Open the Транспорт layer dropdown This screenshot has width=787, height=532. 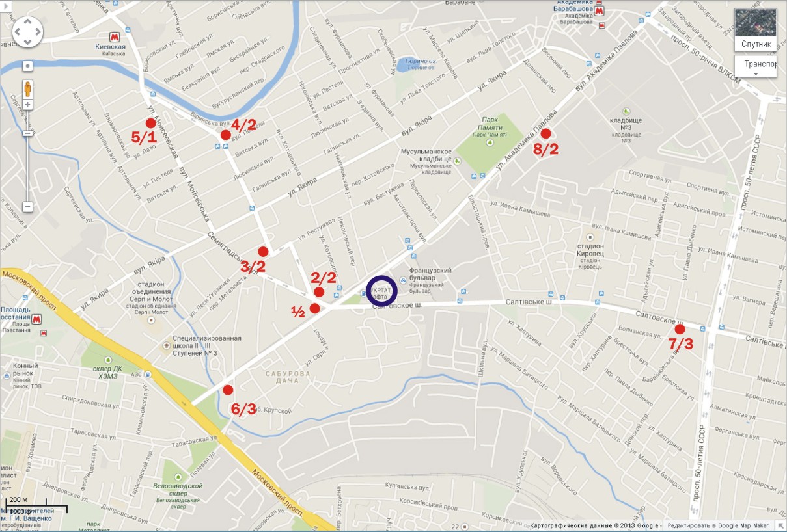(x=755, y=66)
